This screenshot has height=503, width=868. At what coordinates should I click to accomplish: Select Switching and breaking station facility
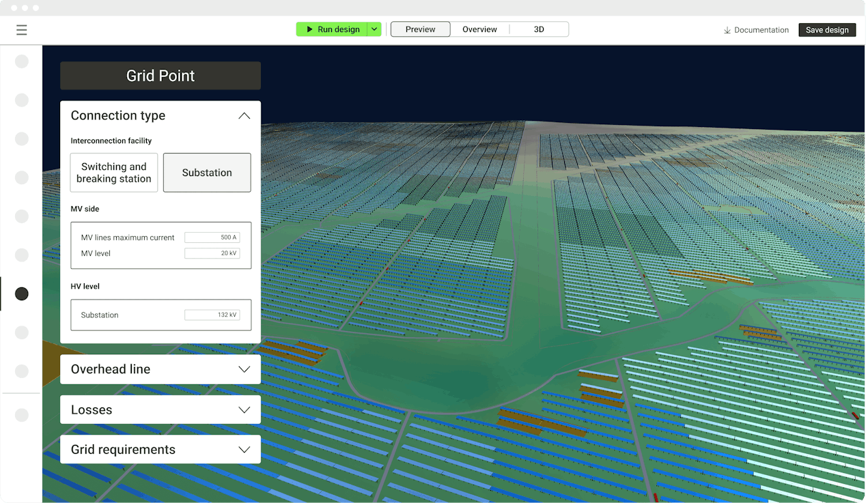(x=114, y=173)
